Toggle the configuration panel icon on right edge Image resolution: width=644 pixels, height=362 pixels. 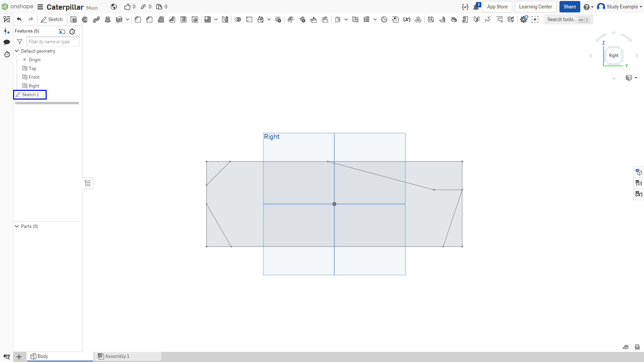639,183
